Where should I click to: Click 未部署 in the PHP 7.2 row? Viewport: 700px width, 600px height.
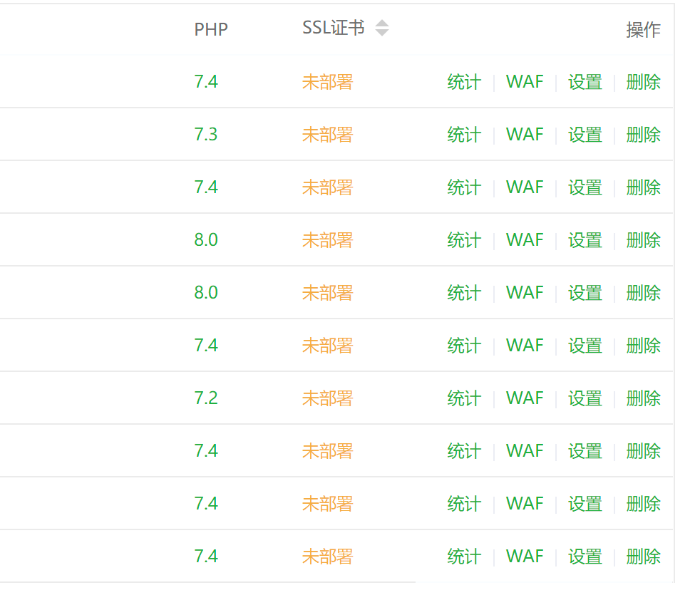click(x=327, y=398)
